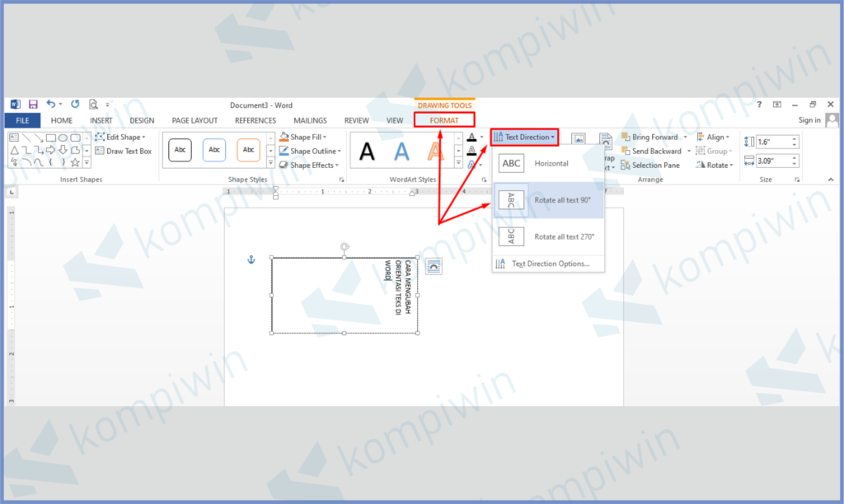Viewport: 844px width, 504px height.
Task: Click the Save icon in Quick Access Toolbar
Action: tap(33, 105)
